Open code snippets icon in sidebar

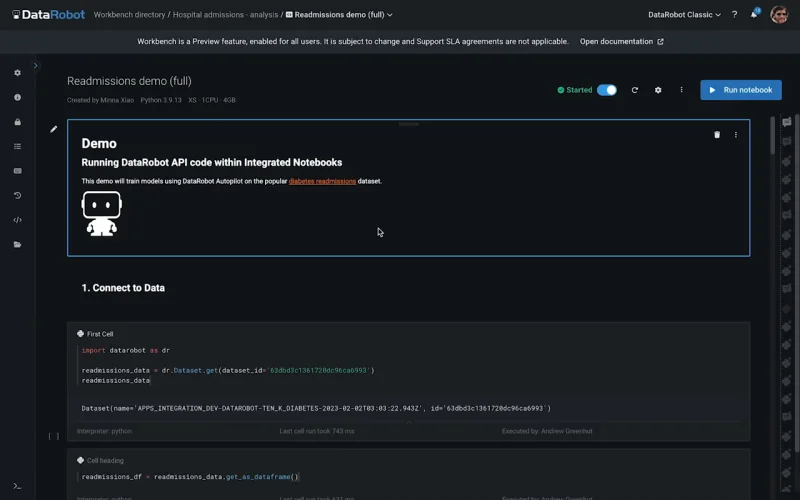pyautogui.click(x=17, y=220)
